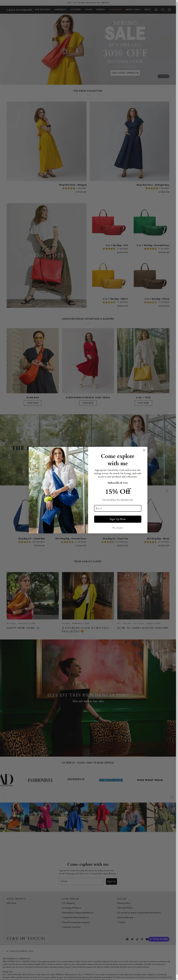178x980 pixels.
Task: Click the Sign Up Now button
Action: (118, 519)
